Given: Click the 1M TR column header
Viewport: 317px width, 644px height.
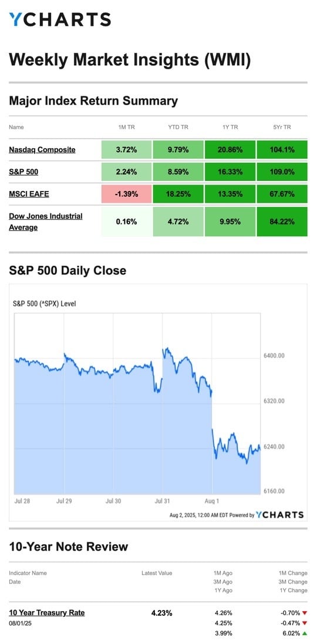Looking at the screenshot, I should [126, 128].
